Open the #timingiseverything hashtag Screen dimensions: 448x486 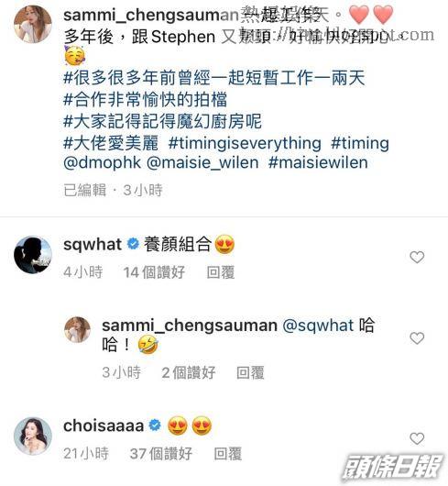click(245, 143)
